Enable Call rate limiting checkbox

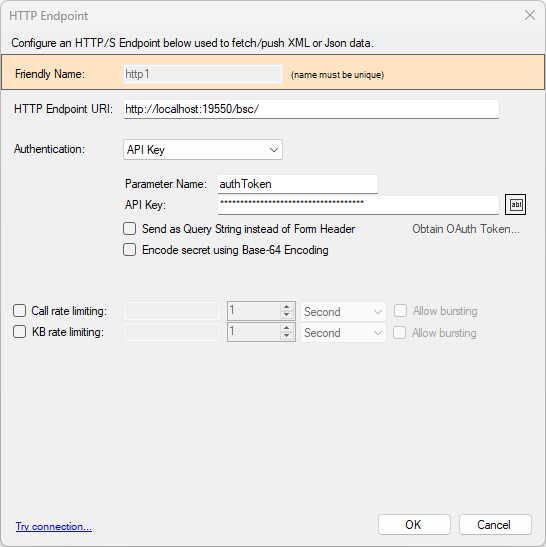pos(20,311)
